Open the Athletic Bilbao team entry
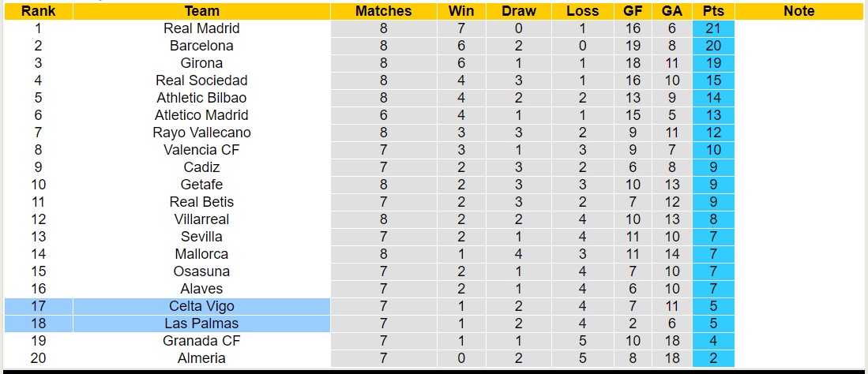Viewport: 868px width, 374px height. [201, 98]
